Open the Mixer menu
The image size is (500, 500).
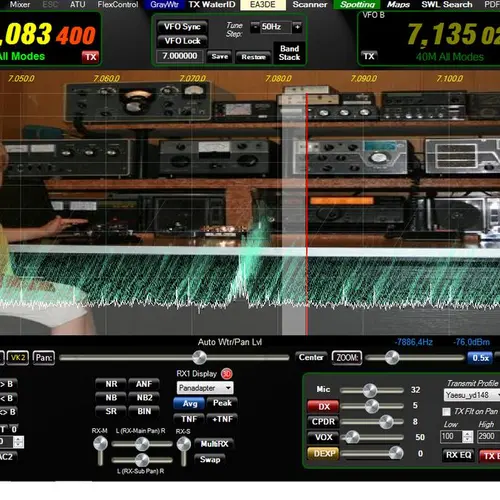point(20,4)
